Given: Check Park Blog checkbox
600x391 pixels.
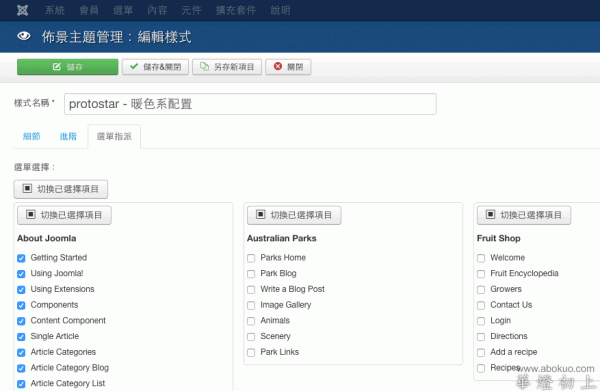Looking at the screenshot, I should (x=251, y=274).
